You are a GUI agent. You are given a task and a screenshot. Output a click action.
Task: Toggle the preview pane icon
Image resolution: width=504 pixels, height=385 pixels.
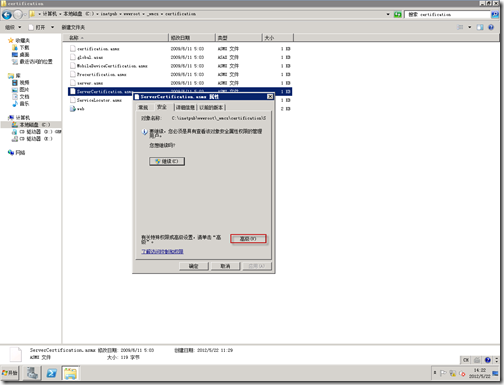[480, 27]
